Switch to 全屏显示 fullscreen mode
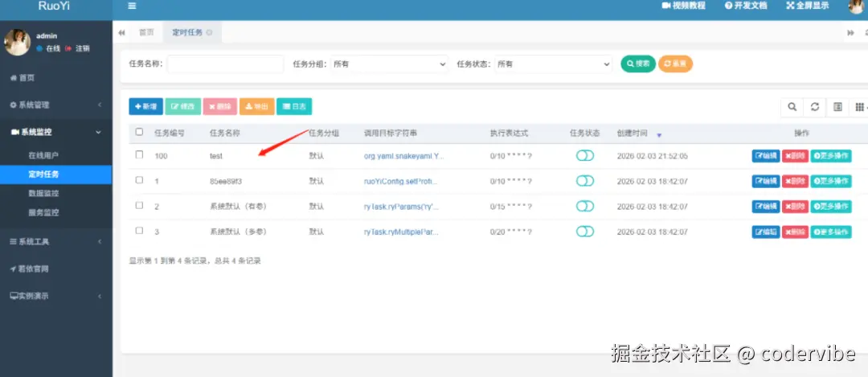 [x=808, y=6]
